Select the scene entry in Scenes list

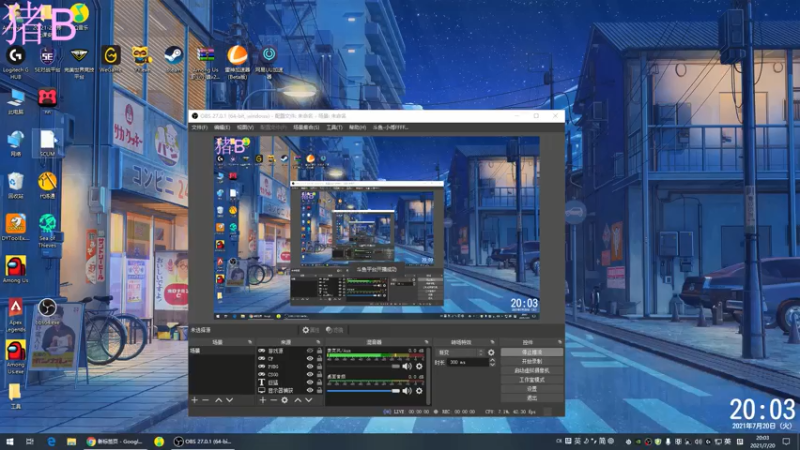[x=221, y=351]
